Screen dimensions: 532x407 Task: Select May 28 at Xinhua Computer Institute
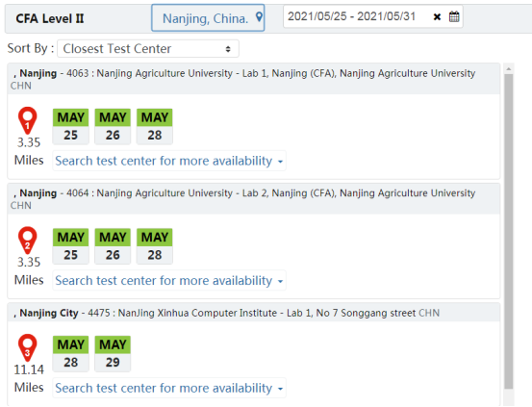click(x=70, y=354)
